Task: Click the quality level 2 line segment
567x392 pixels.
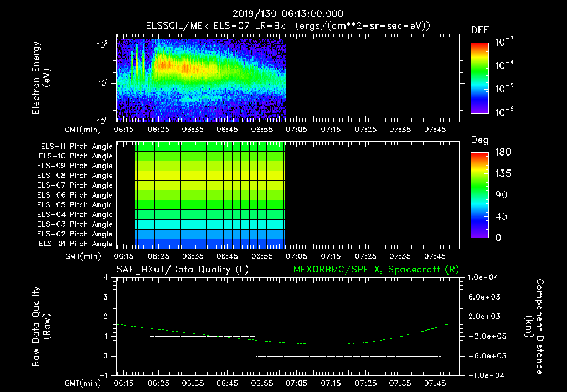Action: [141, 317]
